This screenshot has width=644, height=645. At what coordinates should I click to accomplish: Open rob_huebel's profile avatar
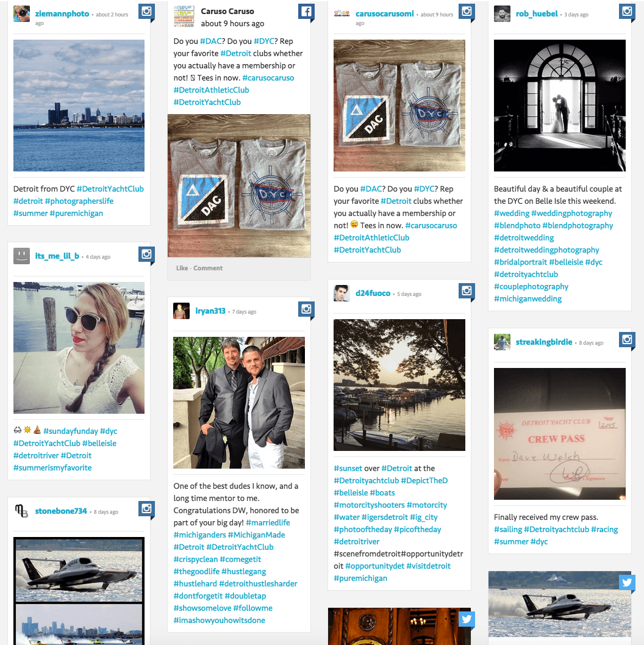point(502,13)
